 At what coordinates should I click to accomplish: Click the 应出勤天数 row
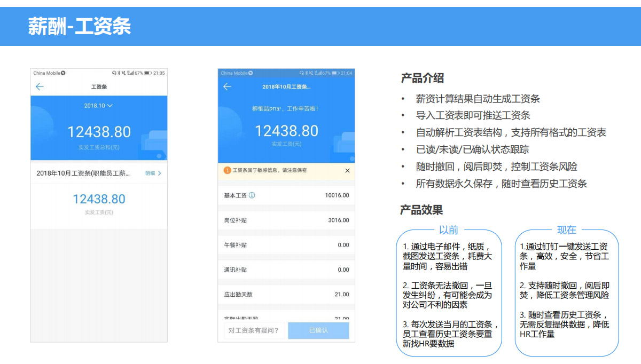pyautogui.click(x=286, y=295)
